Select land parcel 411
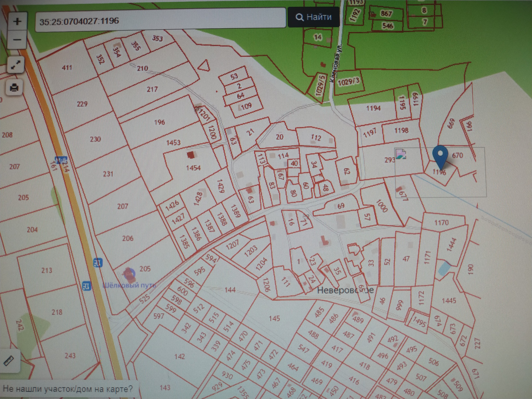 click(67, 68)
